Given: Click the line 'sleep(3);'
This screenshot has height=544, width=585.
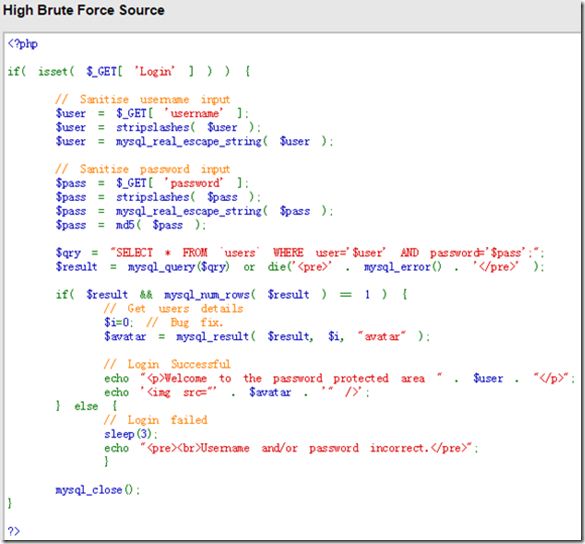Looking at the screenshot, I should pos(131,434).
